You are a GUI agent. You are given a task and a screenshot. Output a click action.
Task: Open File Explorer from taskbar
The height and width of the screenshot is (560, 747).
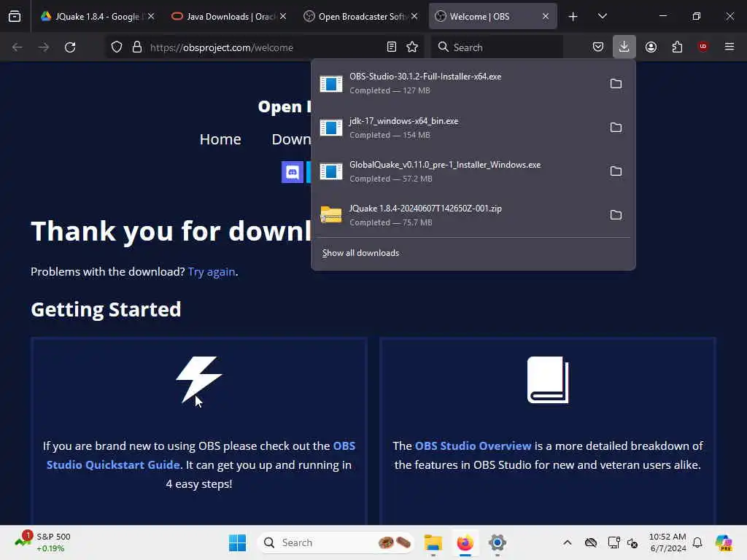[433, 542]
